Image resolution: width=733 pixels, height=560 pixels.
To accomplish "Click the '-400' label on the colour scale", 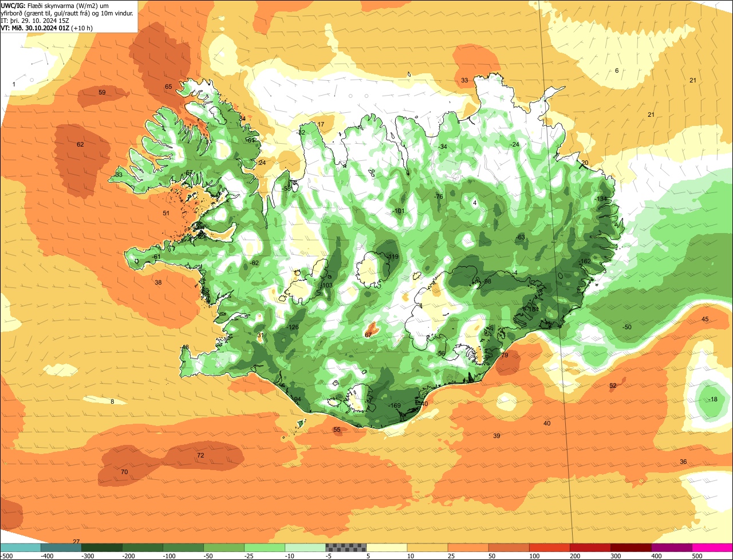I will pos(47,555).
